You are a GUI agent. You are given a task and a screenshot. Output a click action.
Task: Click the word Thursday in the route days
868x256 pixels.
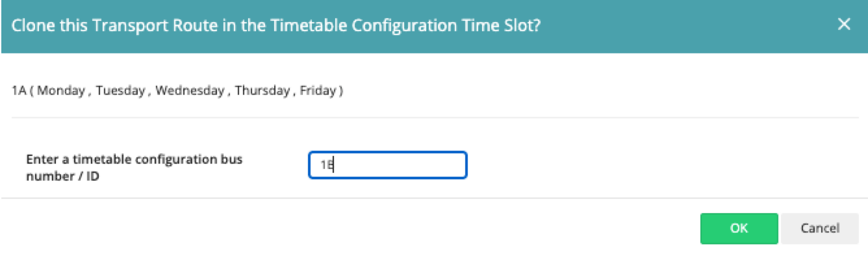point(261,90)
